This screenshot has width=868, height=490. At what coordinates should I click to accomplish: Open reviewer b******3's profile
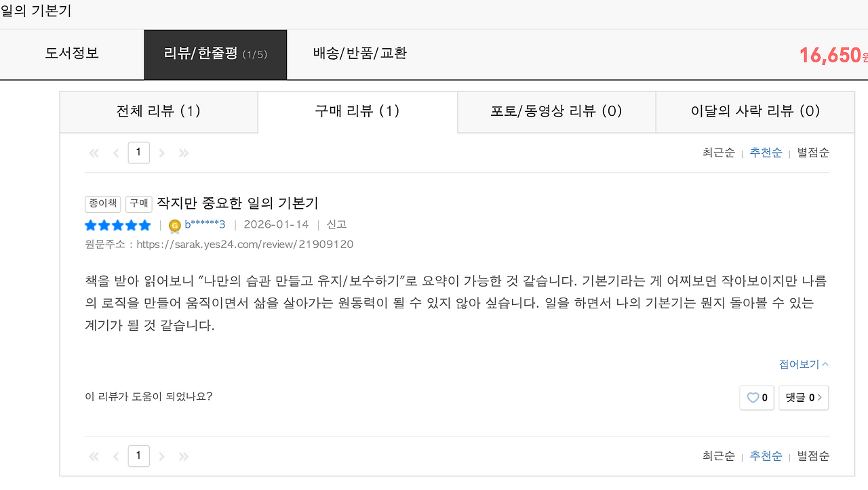click(205, 224)
